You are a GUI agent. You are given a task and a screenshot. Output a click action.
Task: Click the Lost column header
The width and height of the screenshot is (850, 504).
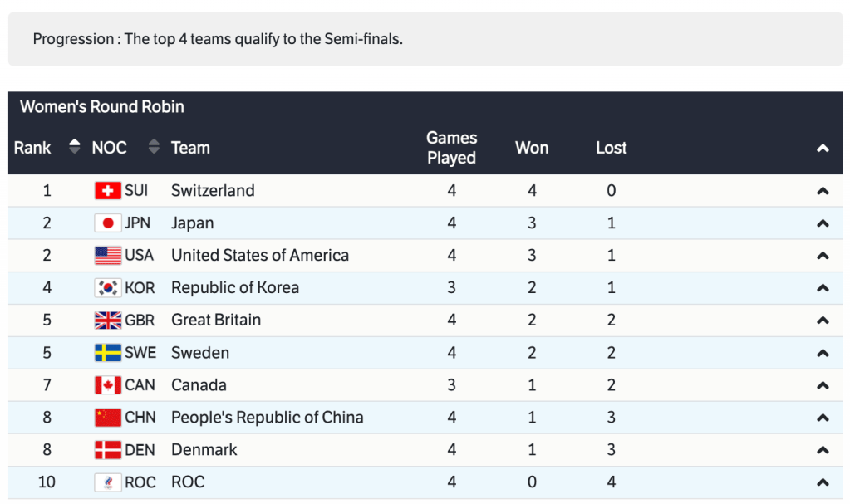611,148
